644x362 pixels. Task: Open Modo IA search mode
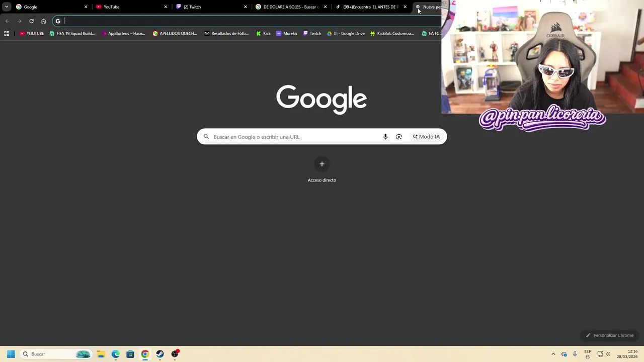point(426,137)
